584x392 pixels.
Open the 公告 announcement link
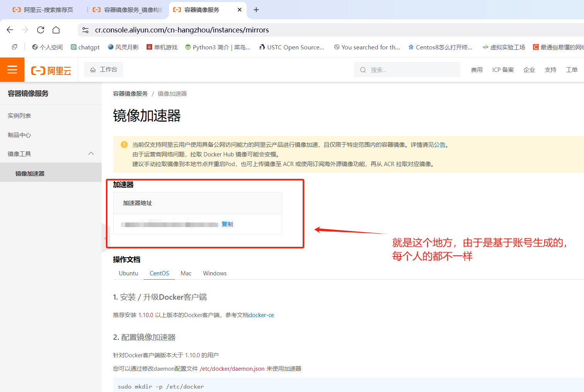(x=439, y=145)
